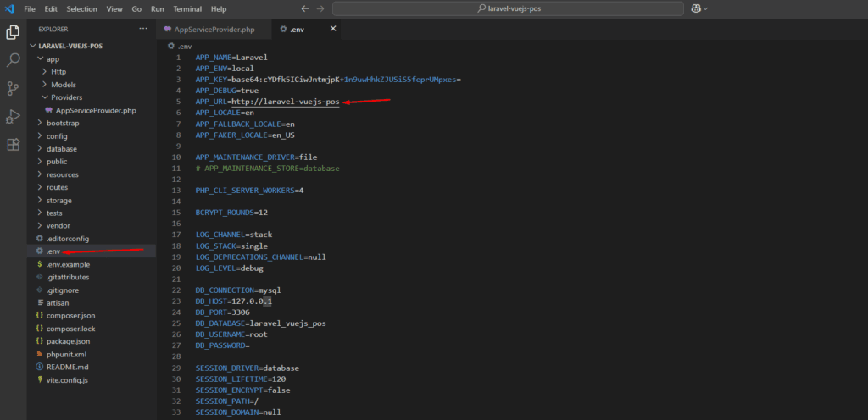The width and height of the screenshot is (868, 420).
Task: Collapse the LARAVEL-VUEJS-POS root folder
Action: pos(69,47)
